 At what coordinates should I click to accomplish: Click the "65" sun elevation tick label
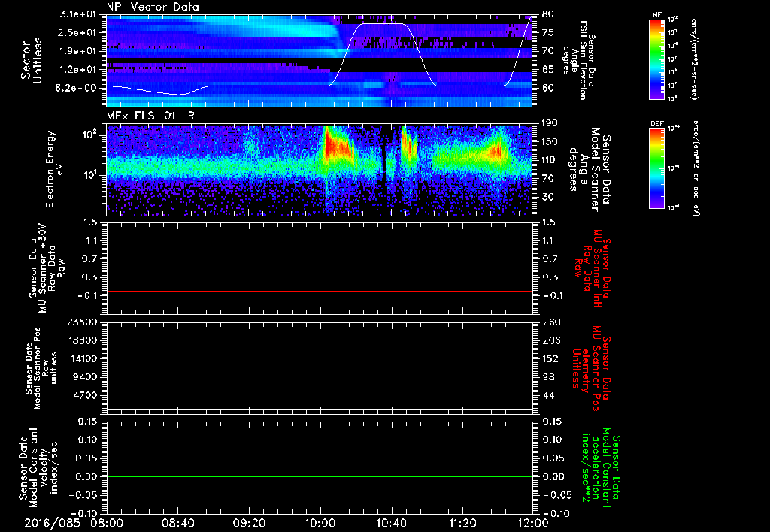click(548, 70)
